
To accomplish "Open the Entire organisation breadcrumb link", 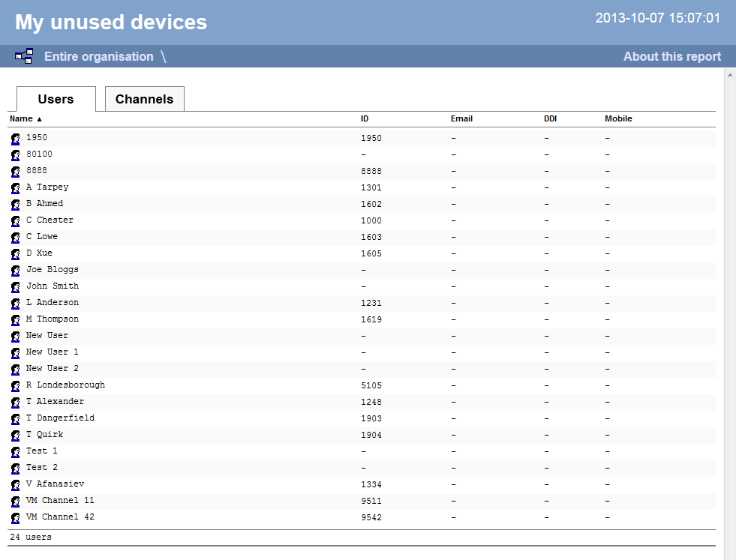I will tap(98, 56).
